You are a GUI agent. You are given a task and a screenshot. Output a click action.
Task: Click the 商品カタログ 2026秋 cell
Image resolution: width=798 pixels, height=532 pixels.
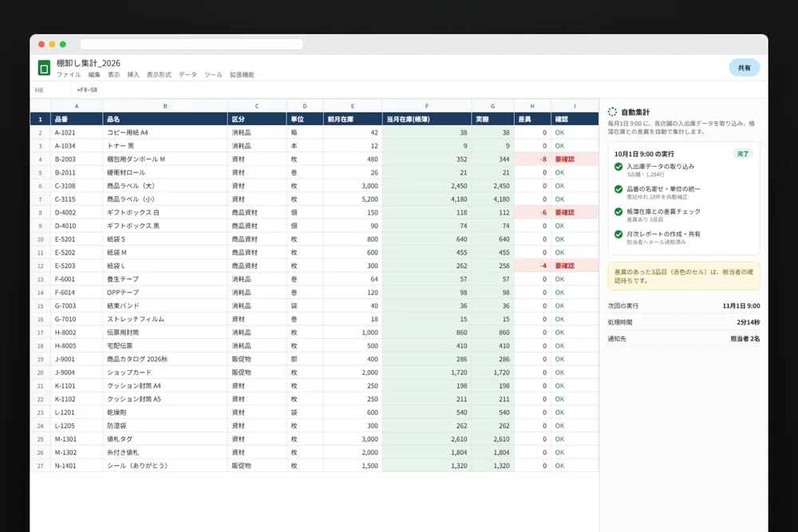tap(165, 359)
